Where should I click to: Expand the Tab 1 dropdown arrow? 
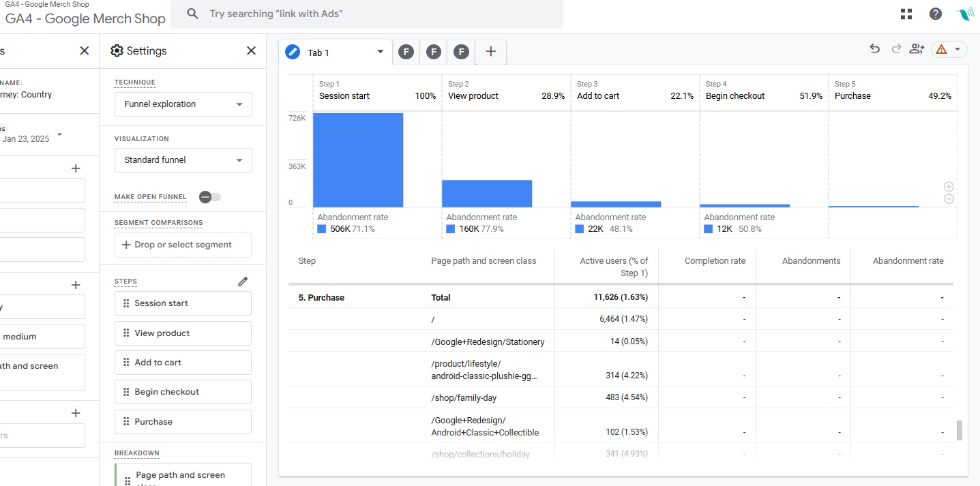tap(381, 52)
